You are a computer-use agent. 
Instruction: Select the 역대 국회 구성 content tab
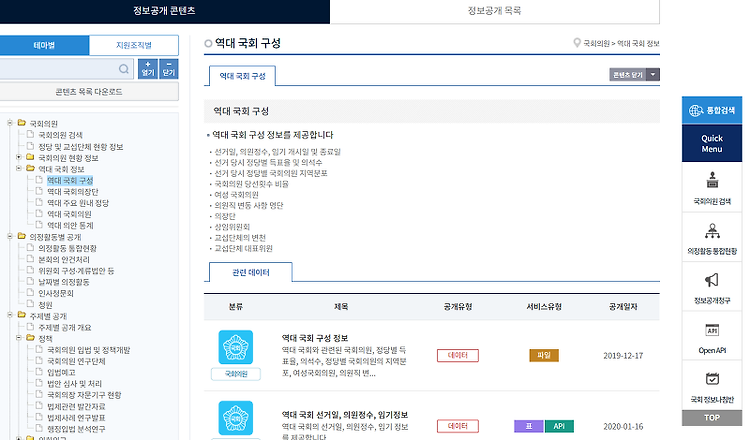click(x=242, y=76)
